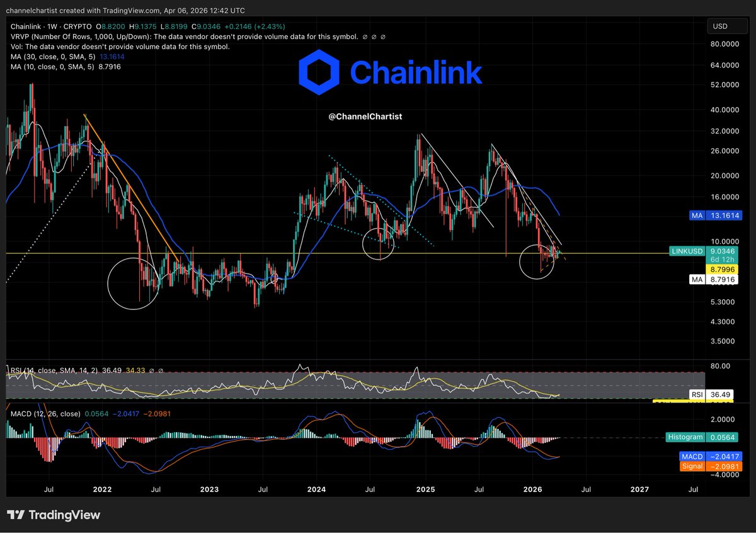
Task: Click the Histogram 0.0564 axis label
Action: (x=702, y=437)
